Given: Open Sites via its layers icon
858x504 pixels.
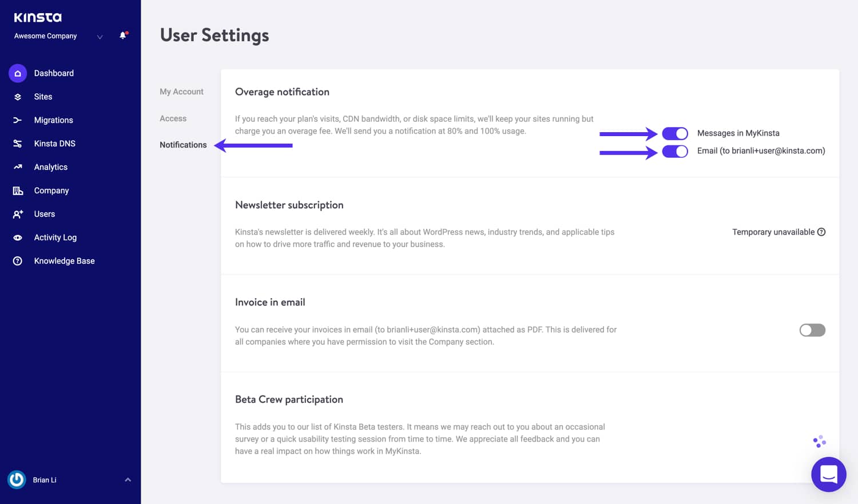Looking at the screenshot, I should pyautogui.click(x=18, y=97).
